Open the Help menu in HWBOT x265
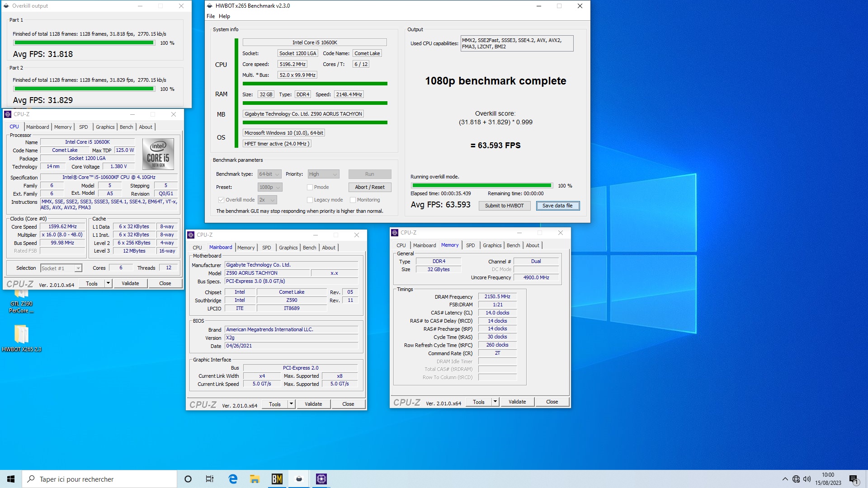The width and height of the screenshot is (868, 488). 224,16
